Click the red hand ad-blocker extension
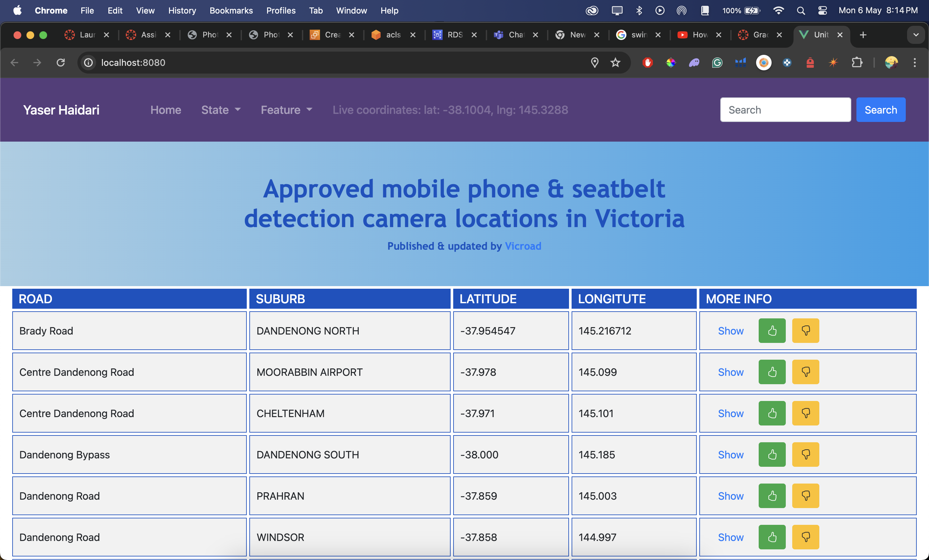Screen dimensions: 929x560 [x=647, y=62]
